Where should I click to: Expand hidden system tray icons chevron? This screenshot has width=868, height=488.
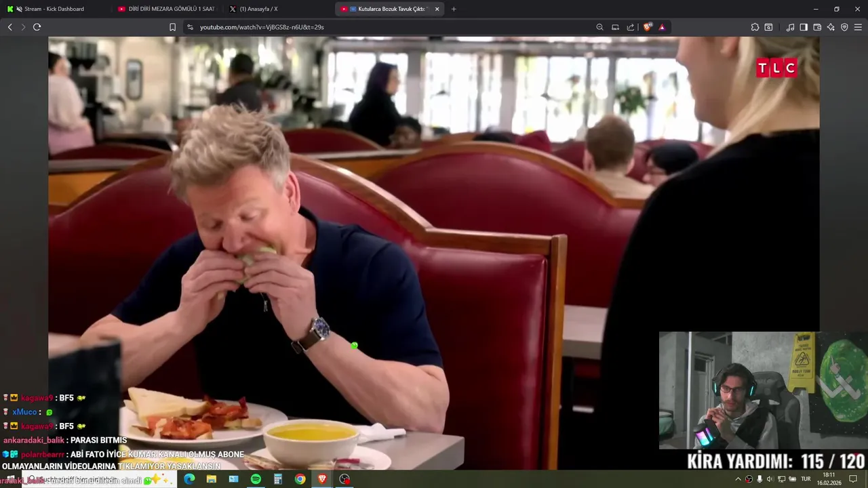[x=738, y=479]
